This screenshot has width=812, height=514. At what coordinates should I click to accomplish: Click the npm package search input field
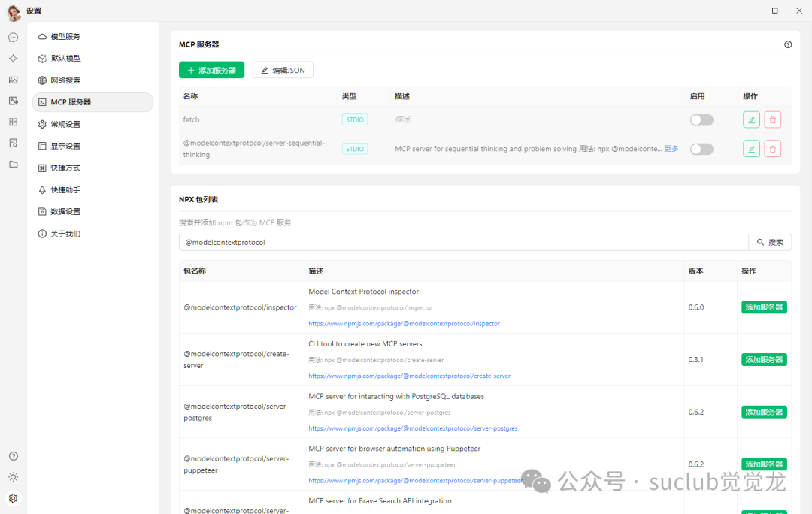click(463, 243)
